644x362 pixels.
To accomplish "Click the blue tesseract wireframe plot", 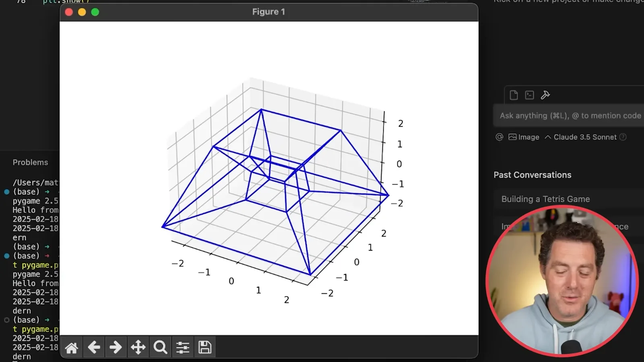I will pos(275,192).
